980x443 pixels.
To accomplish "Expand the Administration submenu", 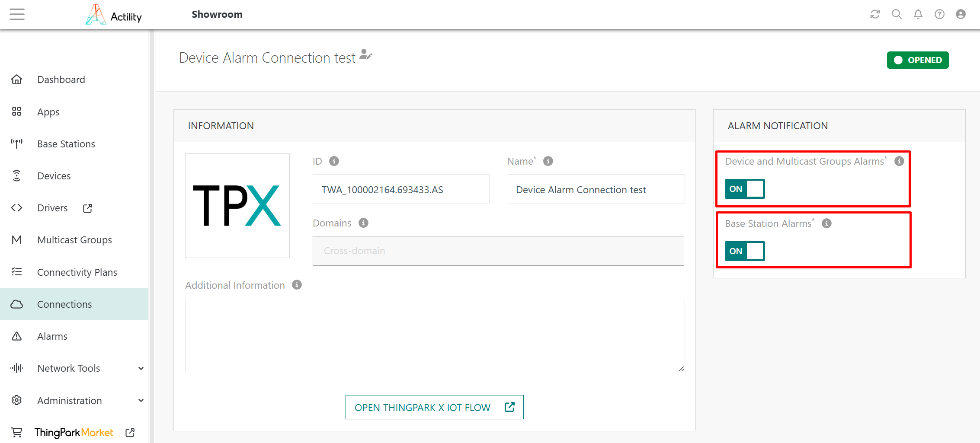I will tap(141, 401).
